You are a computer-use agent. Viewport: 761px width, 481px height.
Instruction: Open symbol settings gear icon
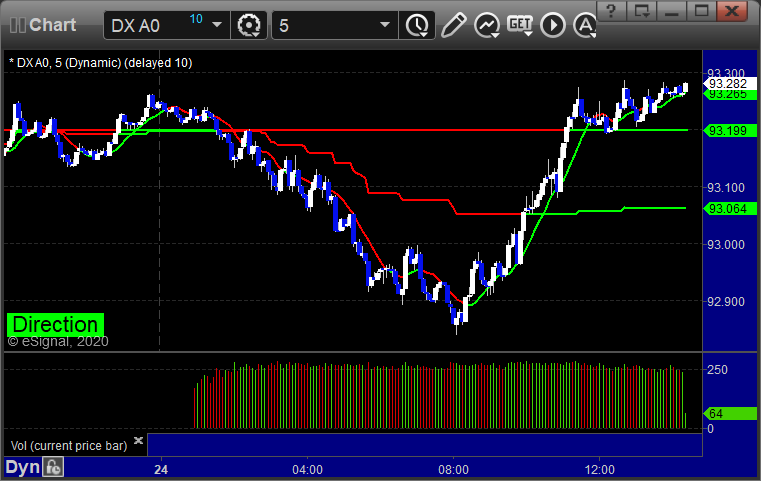click(248, 25)
